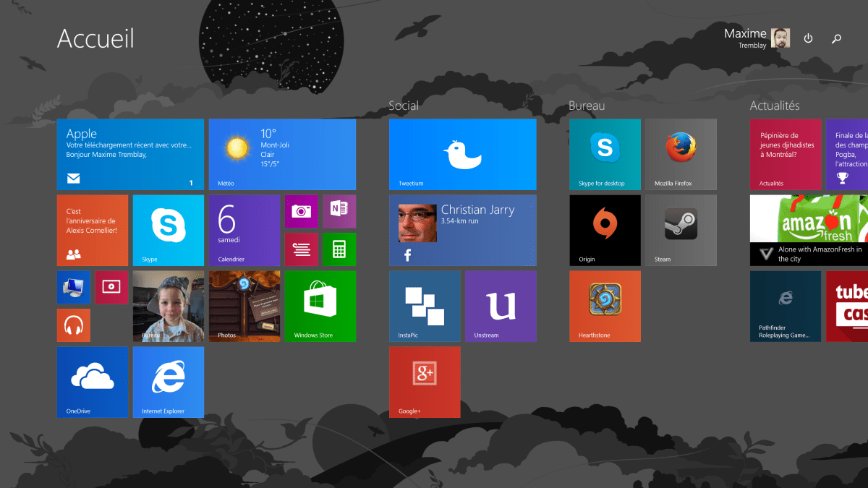Screen dimensions: 868x488
Task: Launch Internet Explorer tile
Action: [169, 382]
